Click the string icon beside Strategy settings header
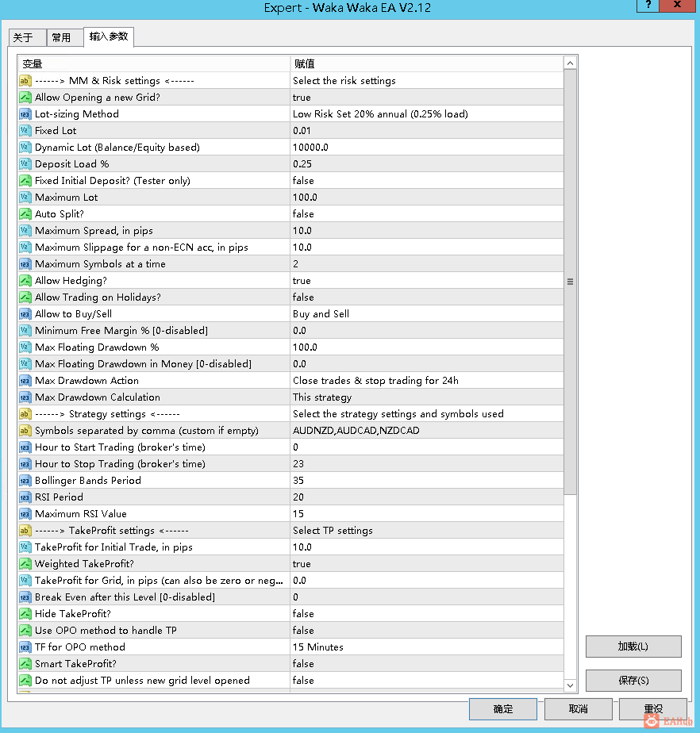700x733 pixels. [x=25, y=414]
